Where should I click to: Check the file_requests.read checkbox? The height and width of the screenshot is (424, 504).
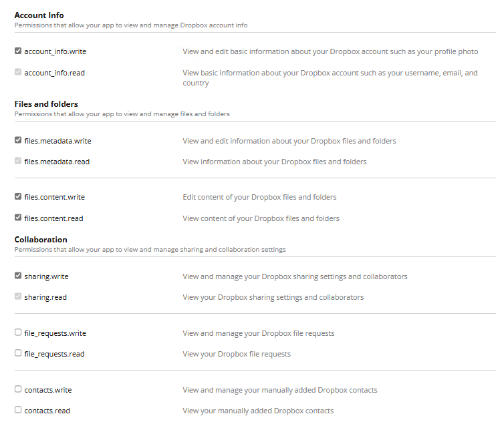click(18, 353)
